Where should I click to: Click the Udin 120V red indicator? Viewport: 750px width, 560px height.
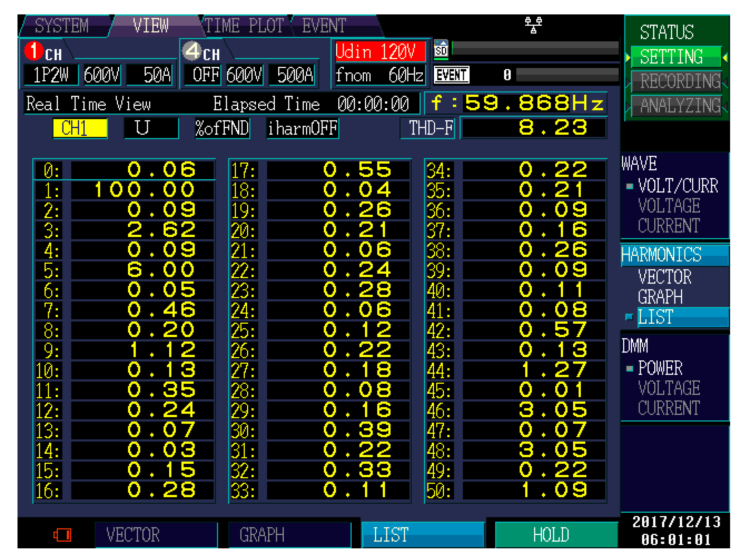click(380, 51)
